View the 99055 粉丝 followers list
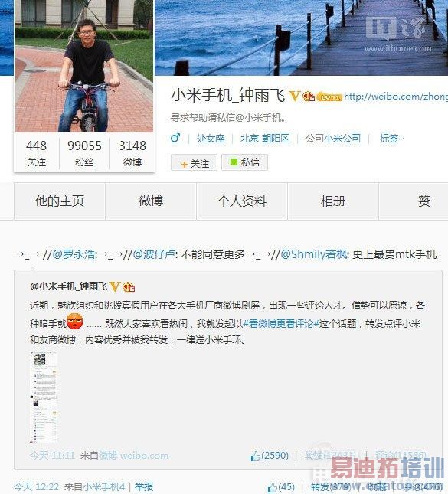This screenshot has width=448, height=494. click(84, 153)
